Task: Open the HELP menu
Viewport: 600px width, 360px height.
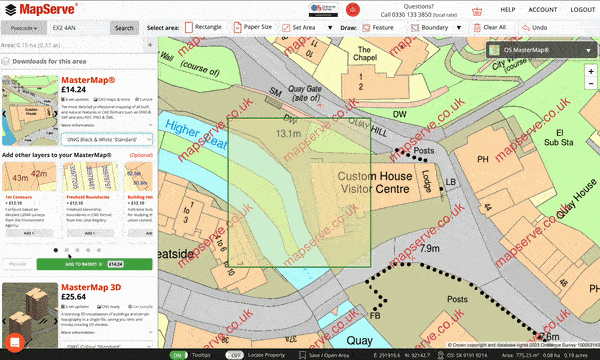Action: point(508,10)
